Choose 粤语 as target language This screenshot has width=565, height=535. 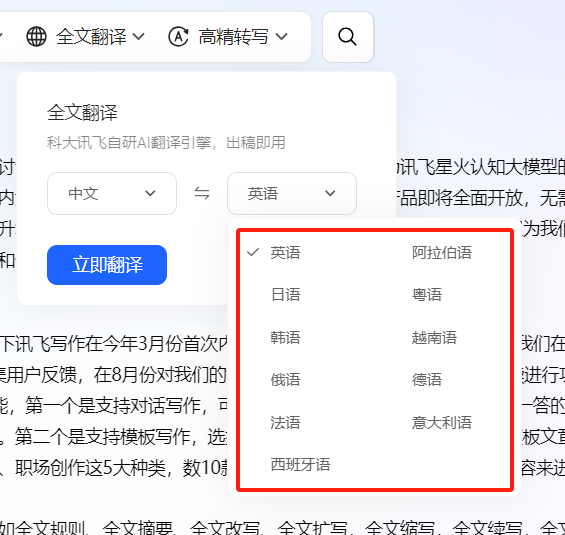tap(427, 295)
